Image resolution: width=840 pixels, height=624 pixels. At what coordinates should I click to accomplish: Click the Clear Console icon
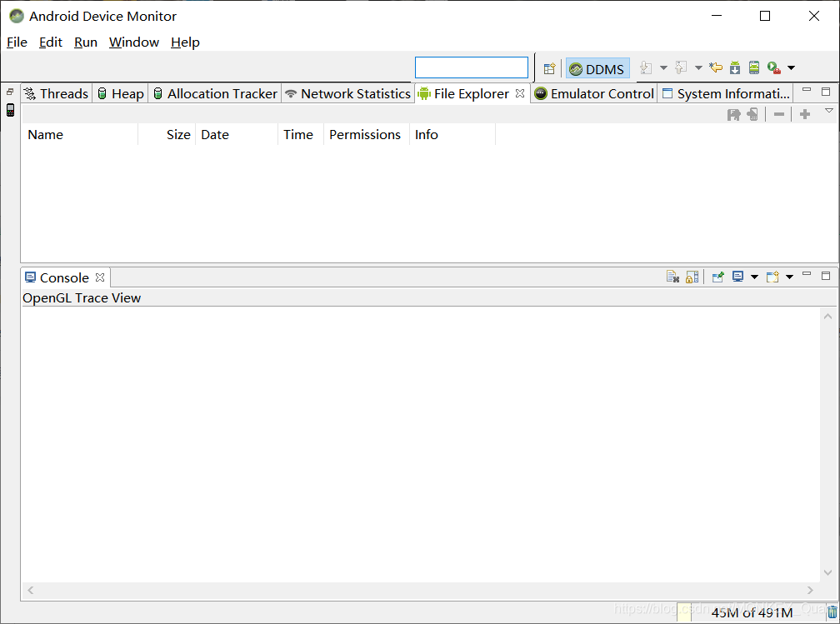click(672, 277)
